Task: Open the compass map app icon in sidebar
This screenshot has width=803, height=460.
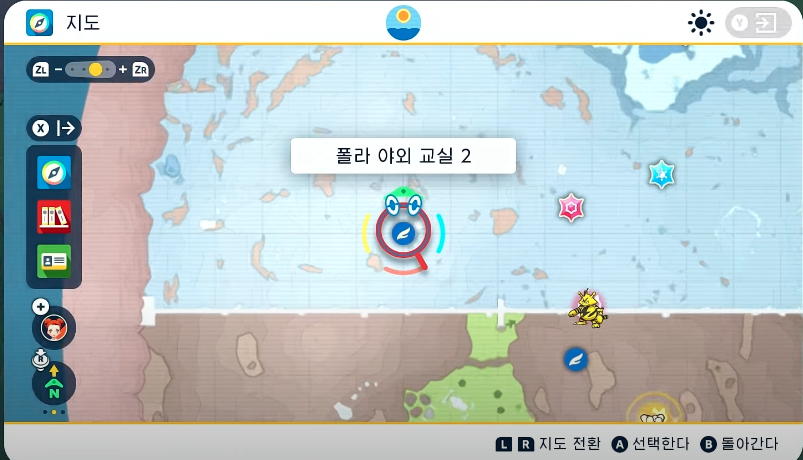Action: pos(54,173)
